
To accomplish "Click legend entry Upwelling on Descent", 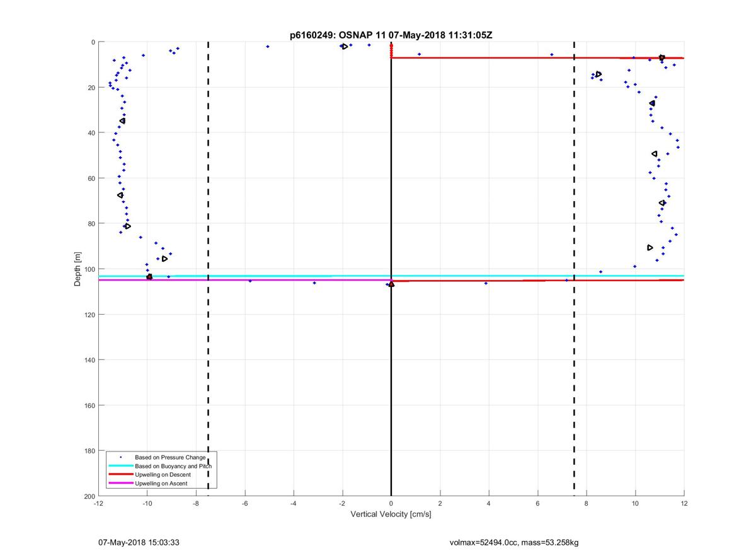I will coord(164,475).
